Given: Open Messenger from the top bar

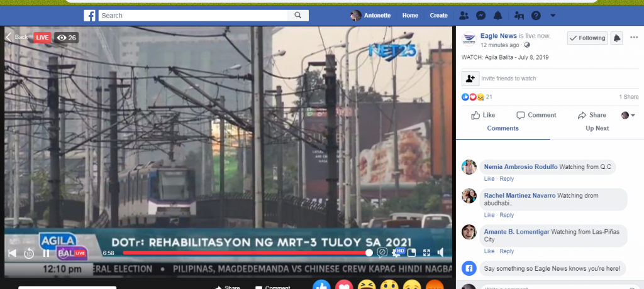Looking at the screenshot, I should pos(480,16).
